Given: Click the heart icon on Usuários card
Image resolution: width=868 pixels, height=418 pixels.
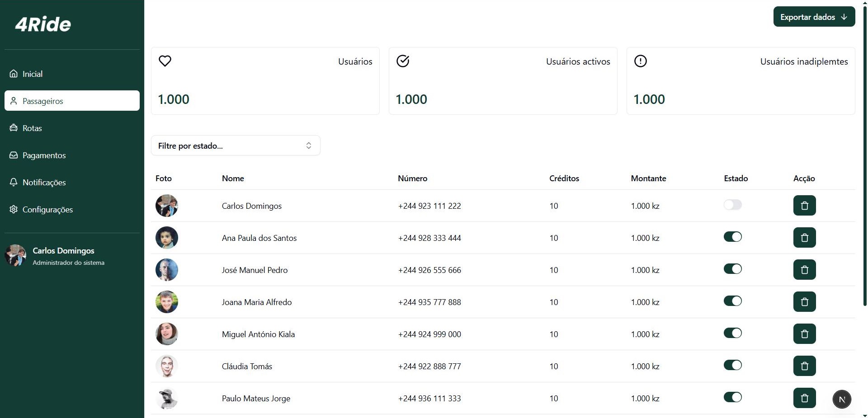Looking at the screenshot, I should (x=165, y=61).
